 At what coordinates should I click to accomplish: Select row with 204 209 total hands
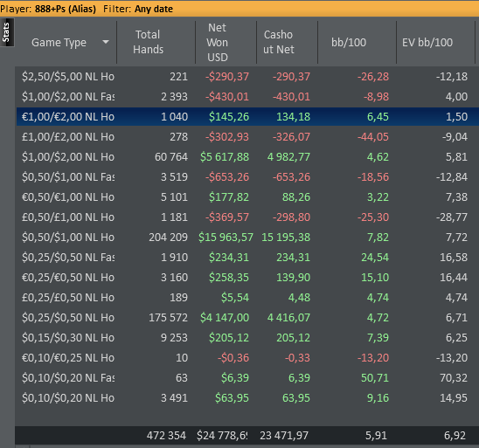[x=247, y=238]
